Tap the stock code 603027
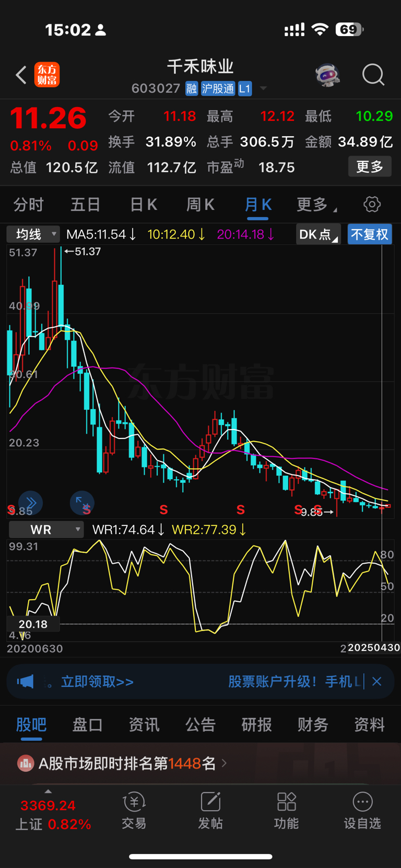This screenshot has width=401, height=868. [x=156, y=89]
